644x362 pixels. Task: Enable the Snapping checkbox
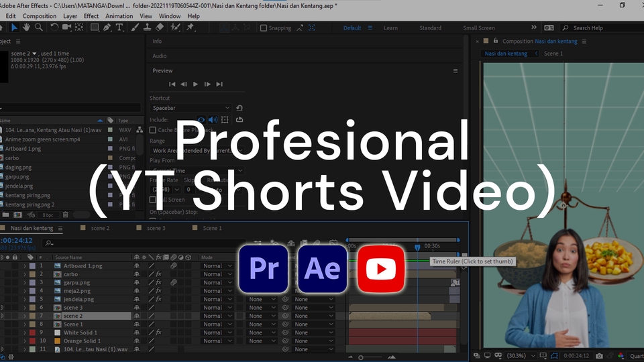(264, 28)
